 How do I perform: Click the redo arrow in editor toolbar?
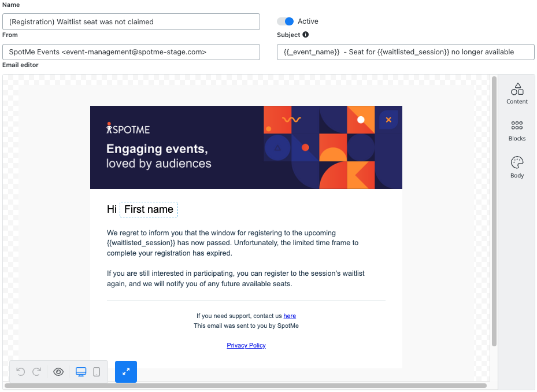36,371
